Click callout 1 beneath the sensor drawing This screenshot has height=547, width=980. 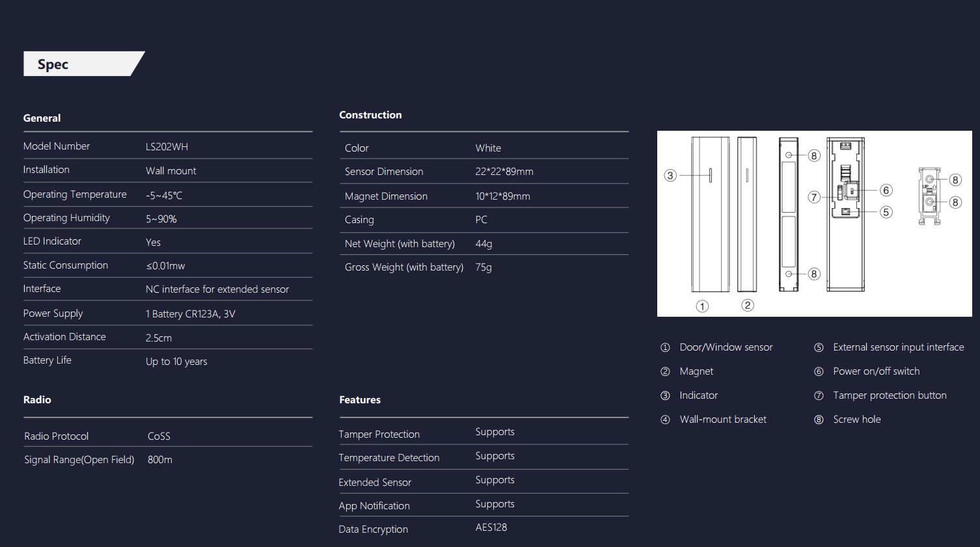702,306
